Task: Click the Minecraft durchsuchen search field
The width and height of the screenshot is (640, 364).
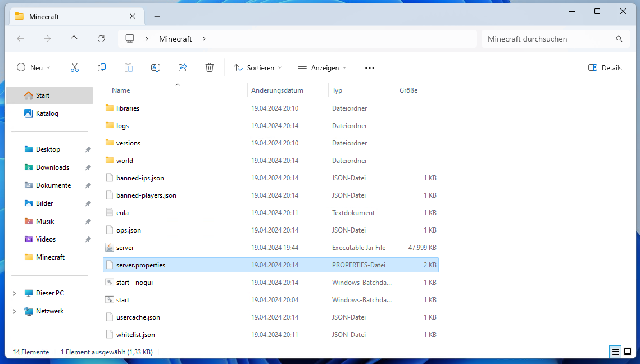Action: point(556,39)
